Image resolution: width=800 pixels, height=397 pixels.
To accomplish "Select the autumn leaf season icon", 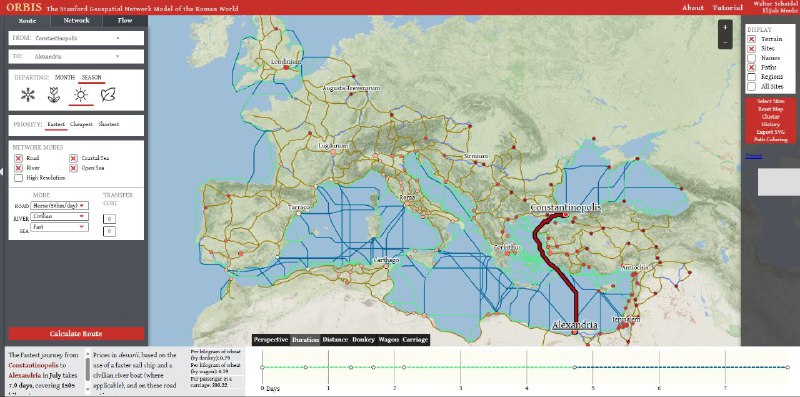I will click(108, 95).
